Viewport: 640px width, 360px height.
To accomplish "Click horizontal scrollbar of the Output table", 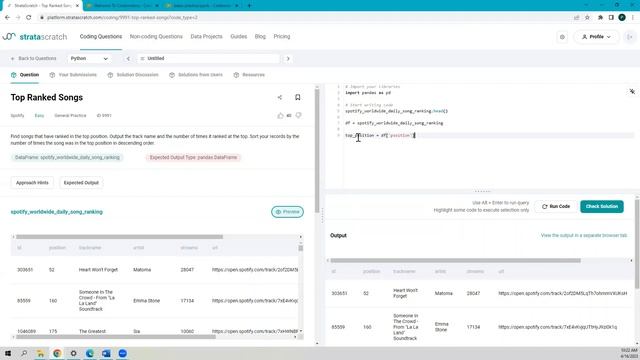I will pyautogui.click(x=455, y=260).
